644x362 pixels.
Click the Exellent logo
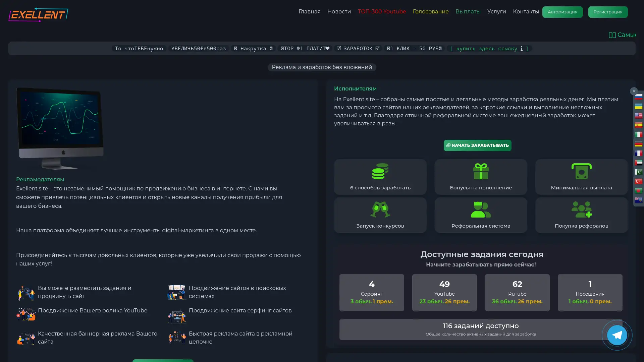tap(38, 15)
